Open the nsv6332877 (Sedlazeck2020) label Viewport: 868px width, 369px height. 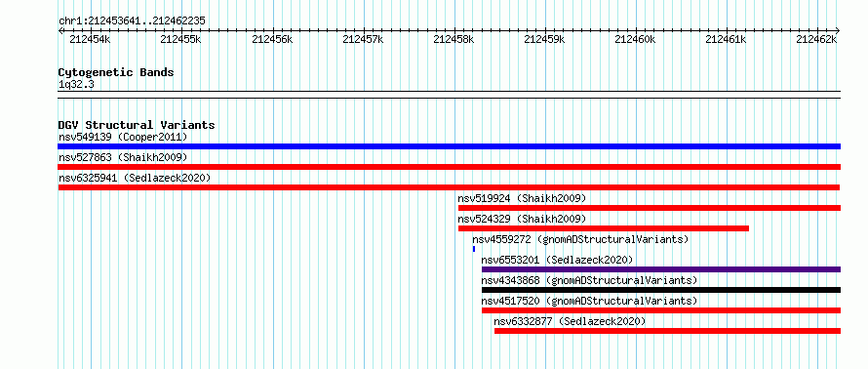pos(571,321)
